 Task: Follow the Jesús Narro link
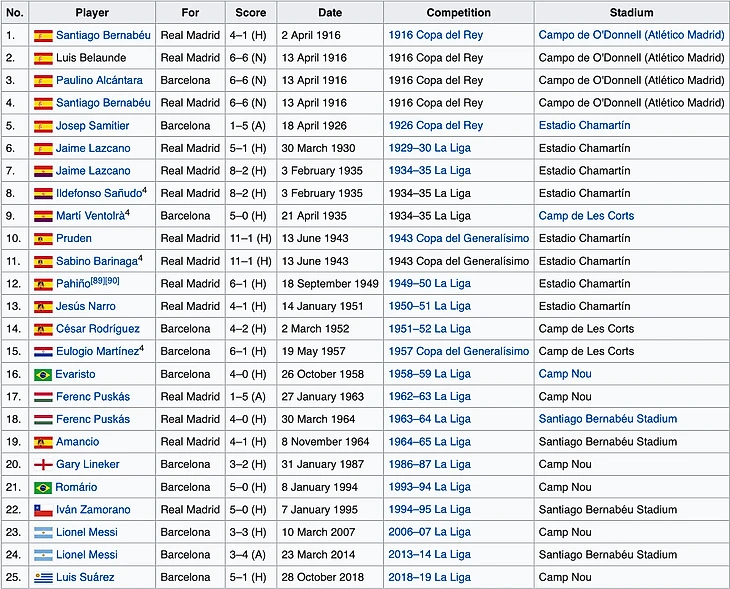click(x=86, y=306)
